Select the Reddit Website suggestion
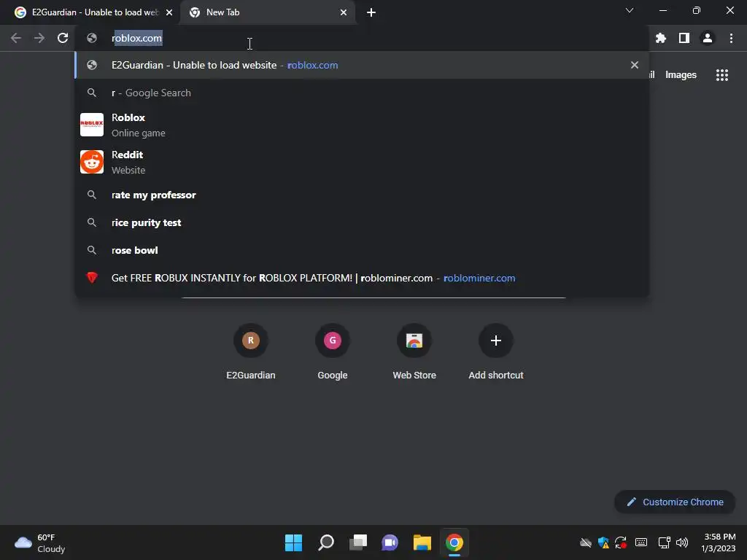 (362, 162)
